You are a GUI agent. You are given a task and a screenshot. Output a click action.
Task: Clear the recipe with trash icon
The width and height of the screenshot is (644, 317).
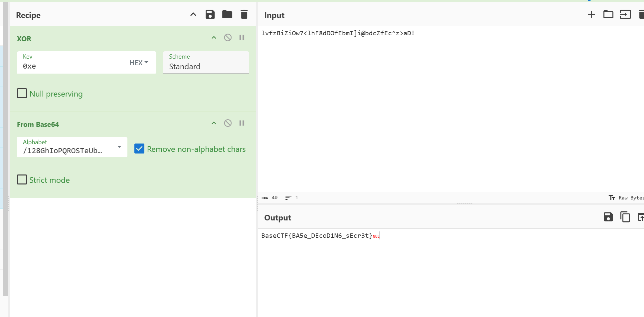(x=244, y=14)
